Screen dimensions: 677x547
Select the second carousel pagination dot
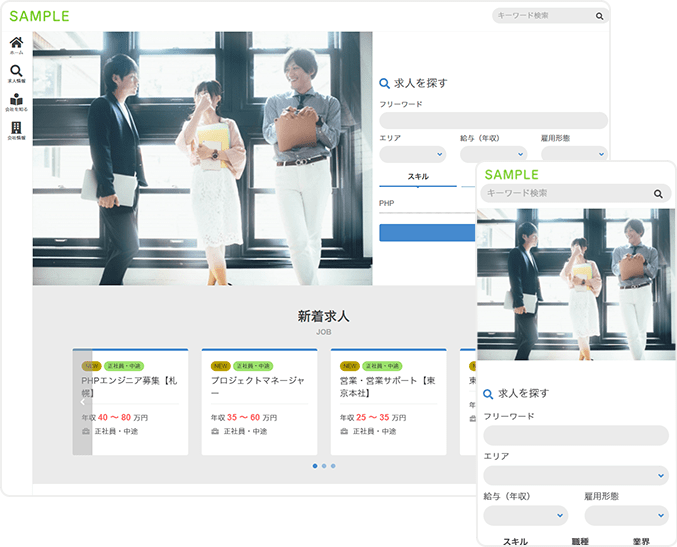[324, 466]
